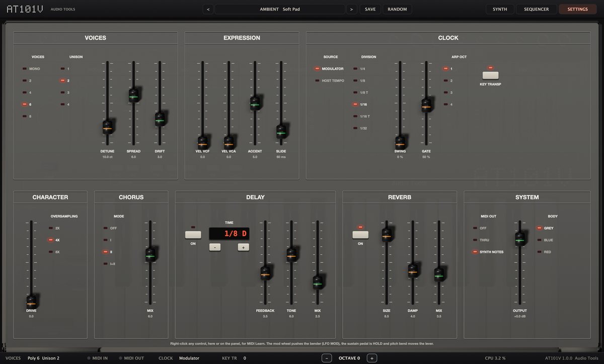Click the reverb DAMP slider handle
The width and height of the screenshot is (604, 364).
(413, 271)
